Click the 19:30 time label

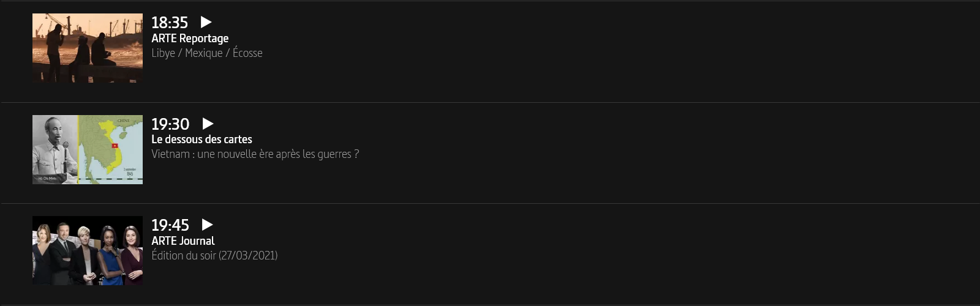170,124
